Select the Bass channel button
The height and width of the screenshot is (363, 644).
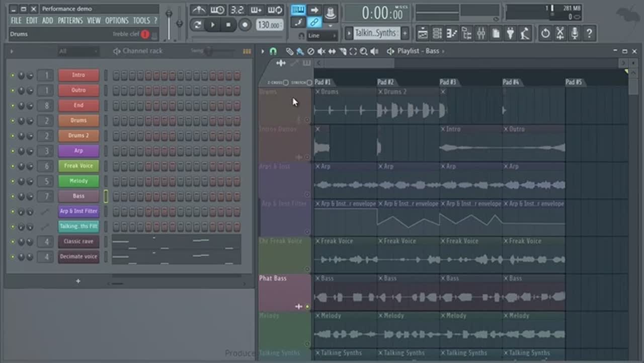[x=78, y=196]
